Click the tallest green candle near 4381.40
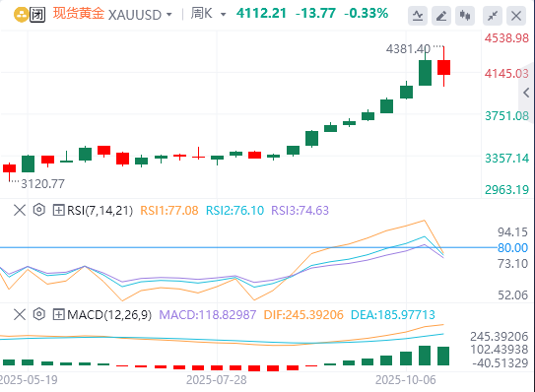This screenshot has width=535, height=392. click(425, 72)
